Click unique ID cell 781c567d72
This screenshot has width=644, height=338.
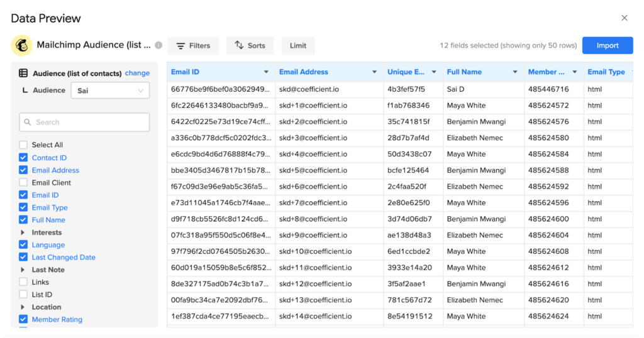point(414,300)
